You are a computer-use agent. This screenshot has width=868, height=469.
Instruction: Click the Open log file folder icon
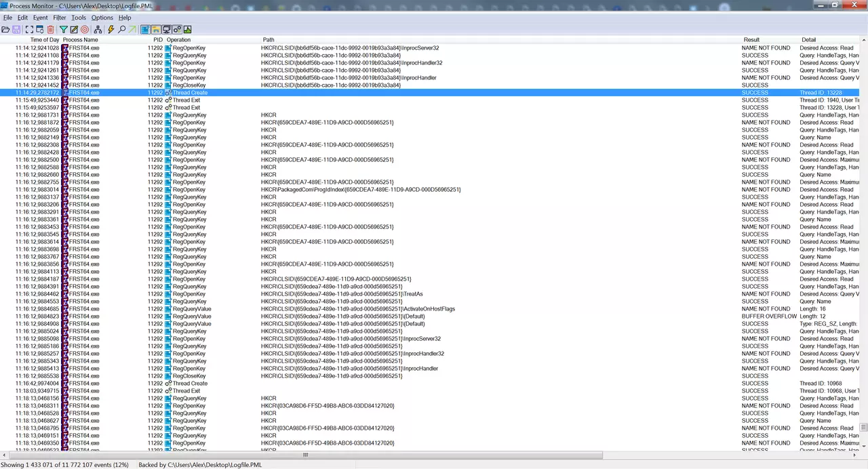pos(5,30)
